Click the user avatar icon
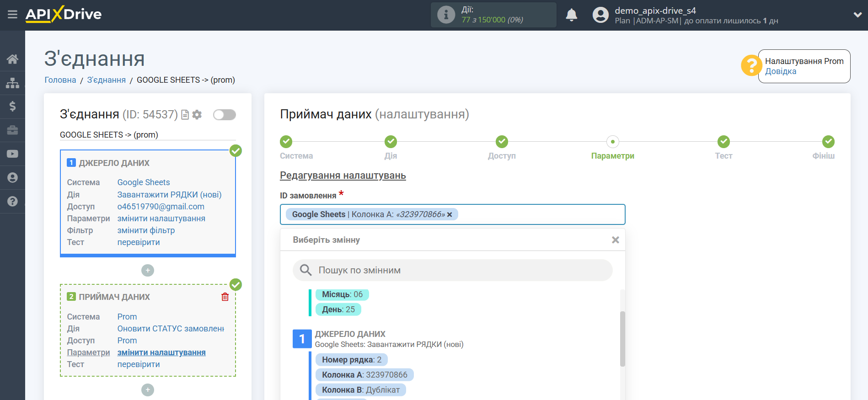The image size is (868, 400). [600, 15]
